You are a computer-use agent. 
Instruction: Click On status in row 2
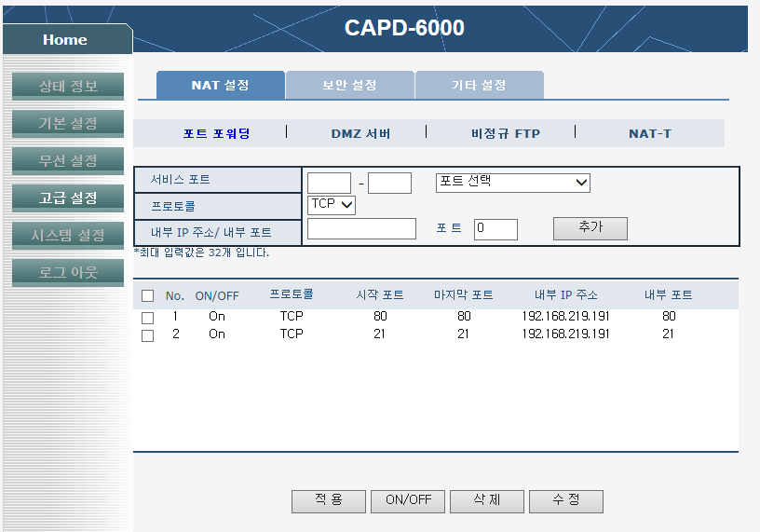[217, 334]
